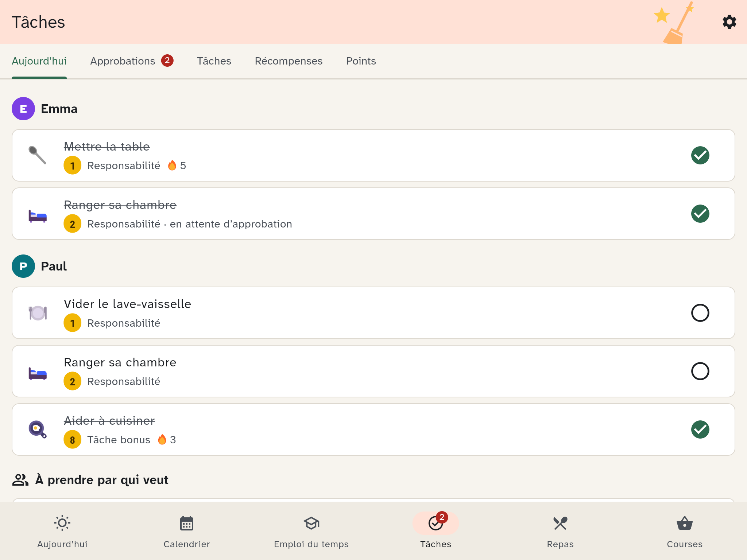Open settings with the gear icon
The image size is (747, 560).
729,22
